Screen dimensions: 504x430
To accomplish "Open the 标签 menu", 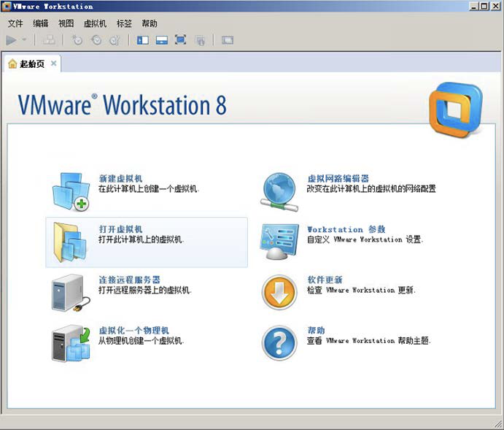I will pyautogui.click(x=124, y=23).
